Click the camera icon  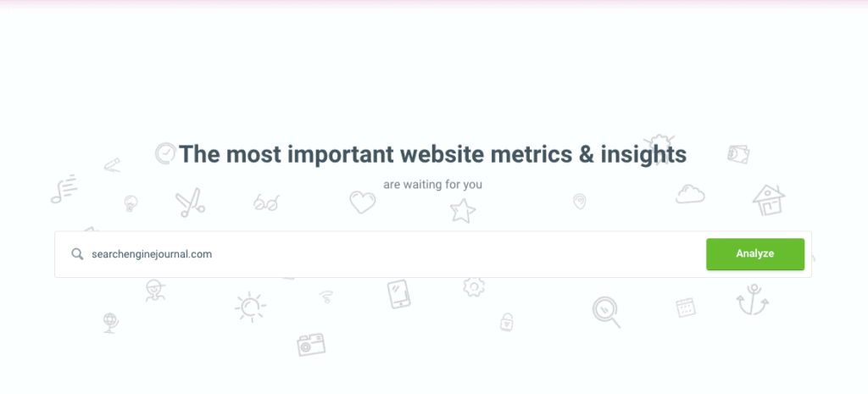coord(310,343)
